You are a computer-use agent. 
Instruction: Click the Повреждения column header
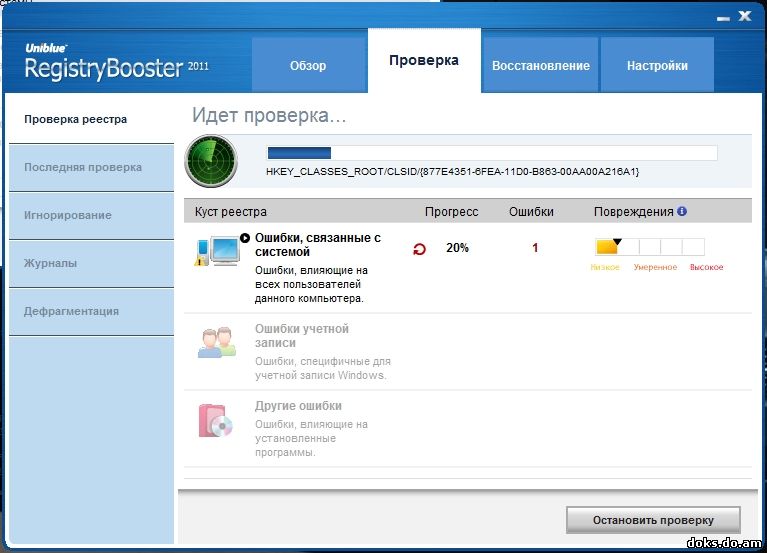(x=633, y=212)
